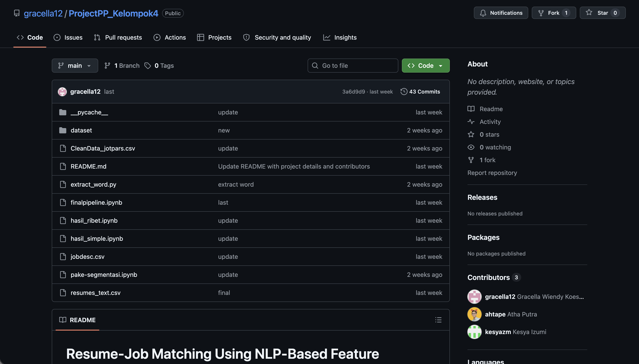Click the clock history icon by 43 Commits

pos(404,92)
